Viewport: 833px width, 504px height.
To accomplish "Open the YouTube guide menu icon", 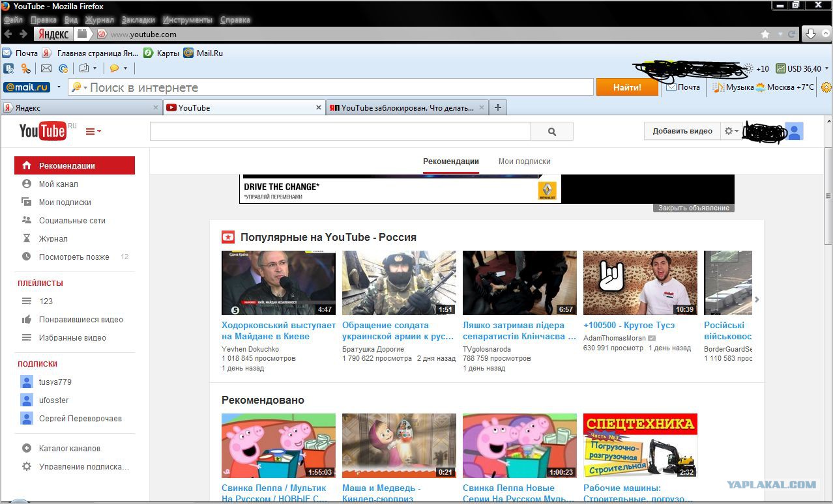I will [93, 132].
